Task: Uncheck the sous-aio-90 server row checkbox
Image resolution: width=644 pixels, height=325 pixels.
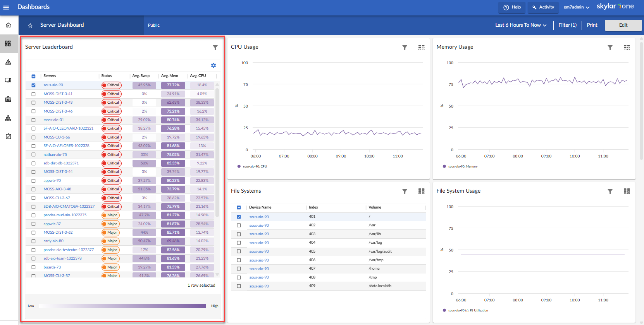Action: 33,85
